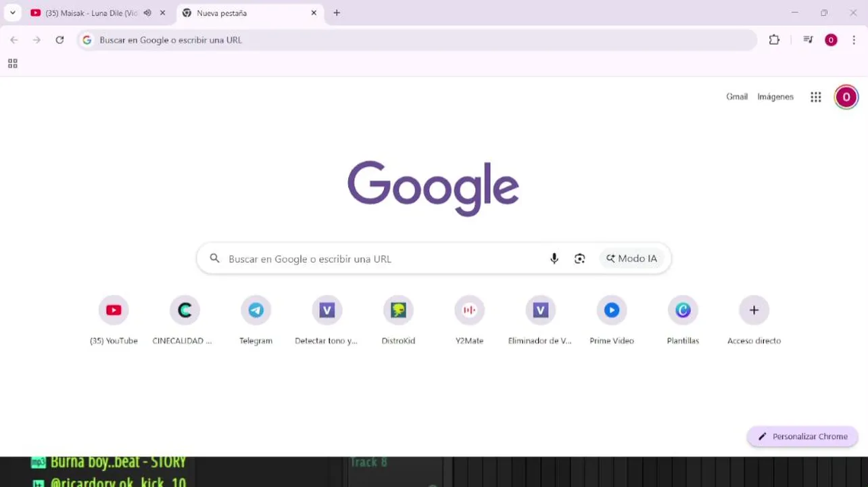This screenshot has height=487, width=868.
Task: Open Modo IA search mode
Action: point(631,258)
